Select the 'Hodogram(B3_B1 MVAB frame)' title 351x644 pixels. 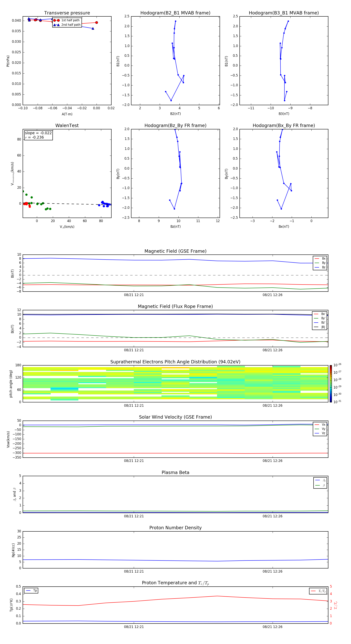[x=284, y=13]
